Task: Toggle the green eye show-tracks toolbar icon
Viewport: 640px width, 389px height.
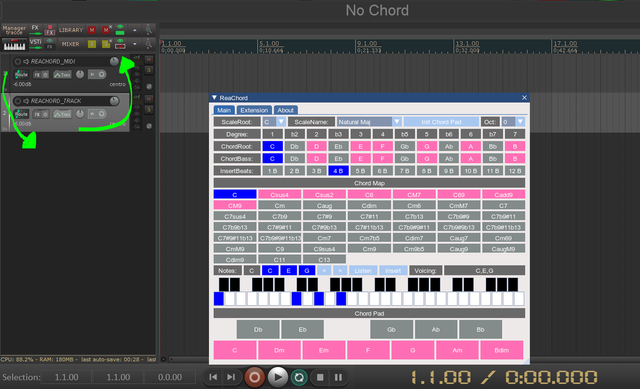Action: coord(120,30)
